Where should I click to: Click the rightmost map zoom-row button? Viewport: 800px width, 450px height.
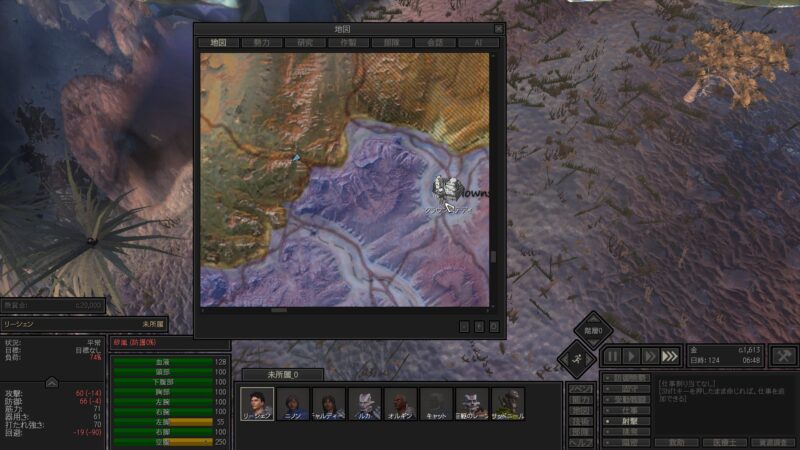pyautogui.click(x=494, y=327)
